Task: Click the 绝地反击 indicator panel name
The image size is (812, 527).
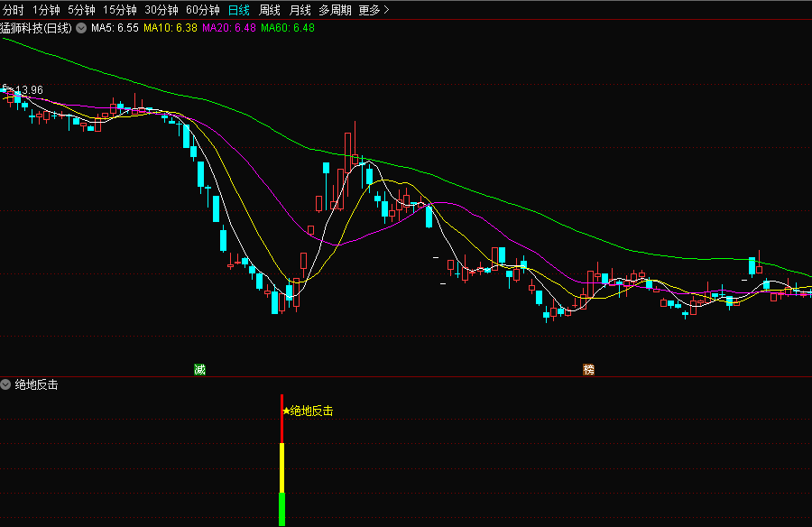Action: (x=36, y=384)
